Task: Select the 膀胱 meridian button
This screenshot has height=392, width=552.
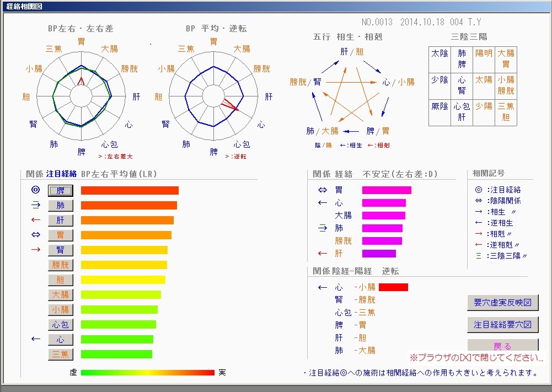Action: 61,265
